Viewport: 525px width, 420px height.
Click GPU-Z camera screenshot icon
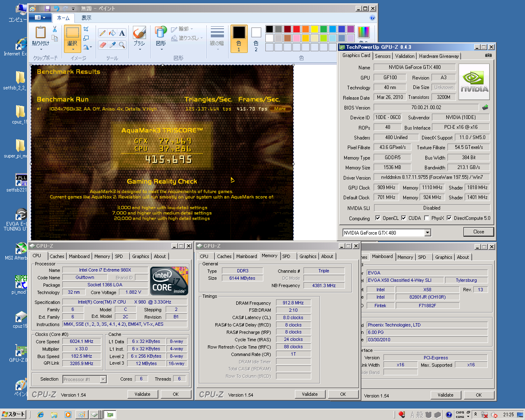(488, 55)
